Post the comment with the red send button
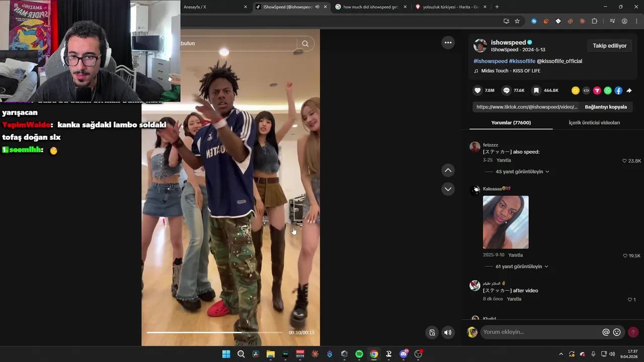 633,332
